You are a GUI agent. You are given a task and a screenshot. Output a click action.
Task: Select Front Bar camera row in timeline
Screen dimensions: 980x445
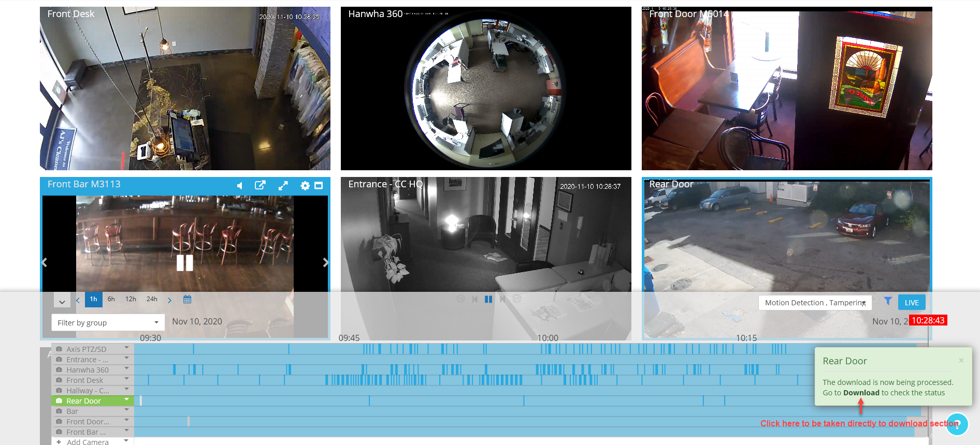point(93,432)
